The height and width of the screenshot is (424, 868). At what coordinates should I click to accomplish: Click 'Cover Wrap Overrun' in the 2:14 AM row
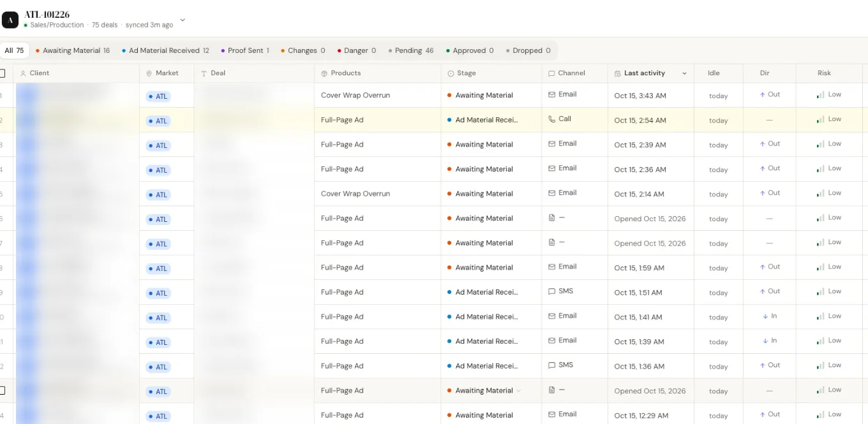355,194
